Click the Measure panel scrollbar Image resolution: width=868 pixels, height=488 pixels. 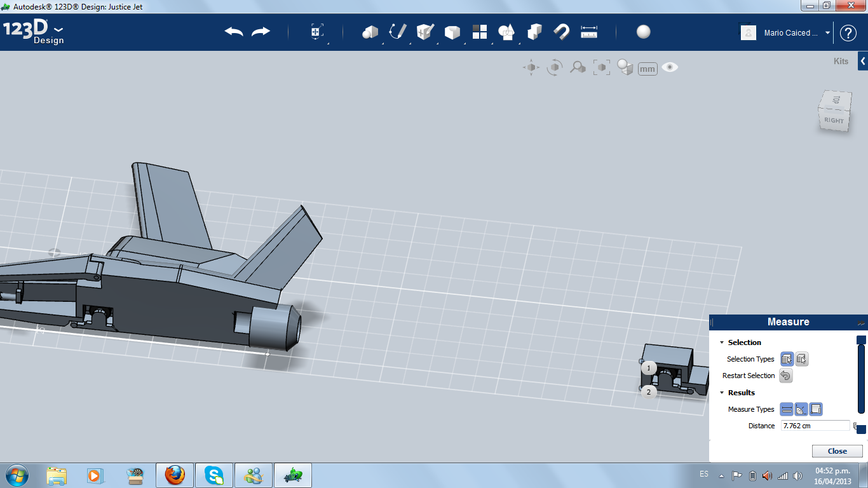click(x=862, y=379)
